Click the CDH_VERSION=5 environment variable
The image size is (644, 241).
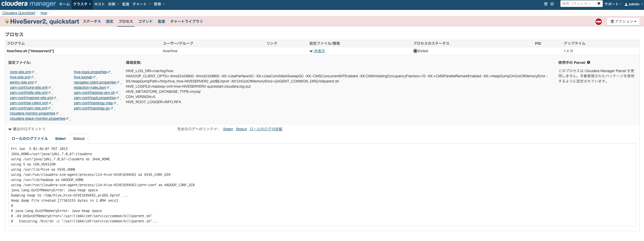[x=140, y=97]
